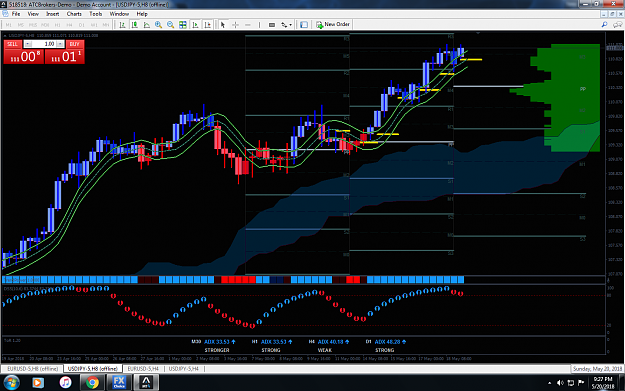The width and height of the screenshot is (625, 391).
Task: Click the taskbar clock showing 9:27 PM
Action: (x=603, y=383)
